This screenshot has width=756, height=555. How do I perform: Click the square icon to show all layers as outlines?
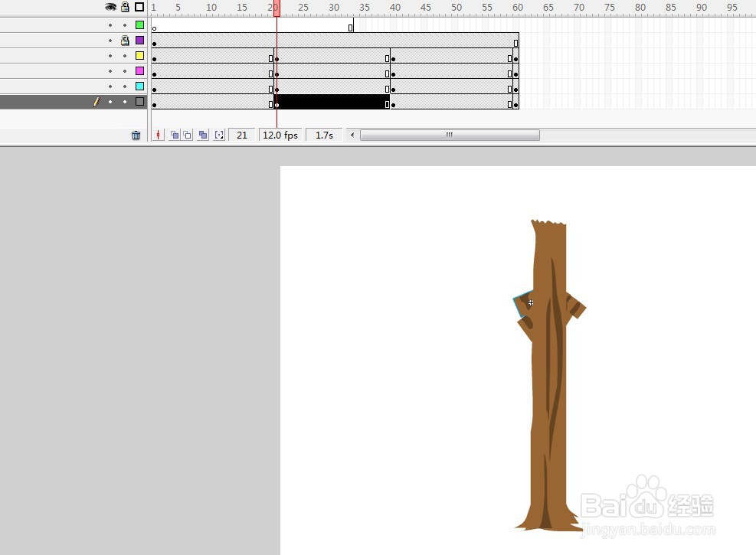pyautogui.click(x=139, y=7)
